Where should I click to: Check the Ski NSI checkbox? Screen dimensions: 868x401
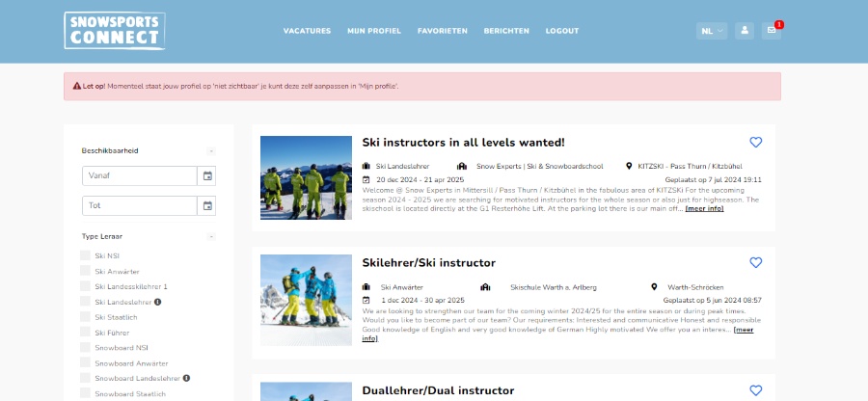coord(86,255)
